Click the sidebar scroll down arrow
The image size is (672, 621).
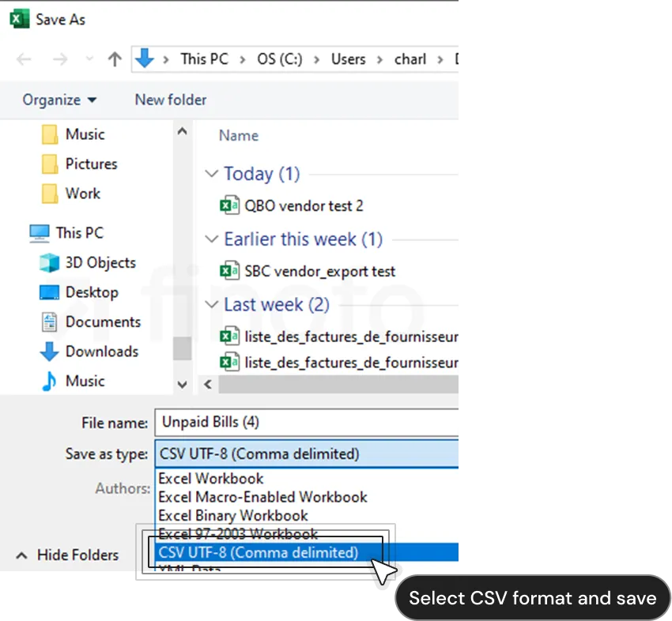182,385
